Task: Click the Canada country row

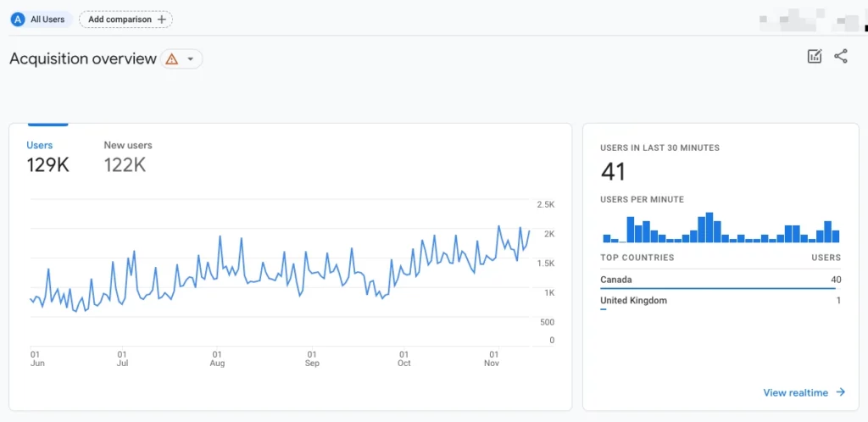Action: coord(721,281)
